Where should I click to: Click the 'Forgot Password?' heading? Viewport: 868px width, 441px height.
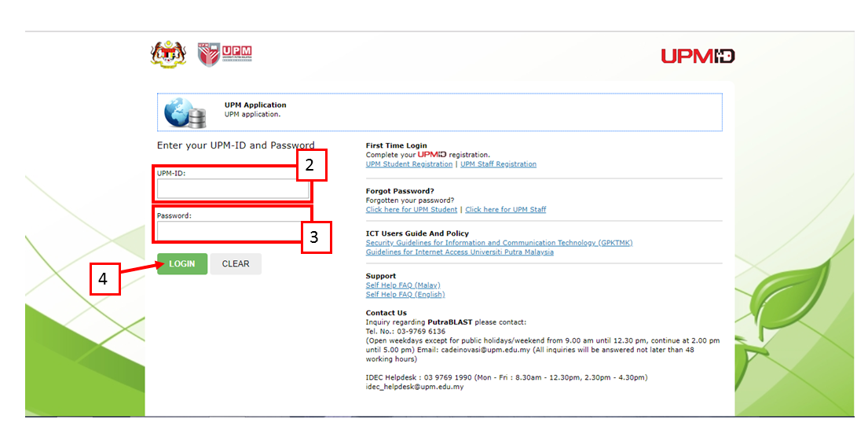(400, 191)
